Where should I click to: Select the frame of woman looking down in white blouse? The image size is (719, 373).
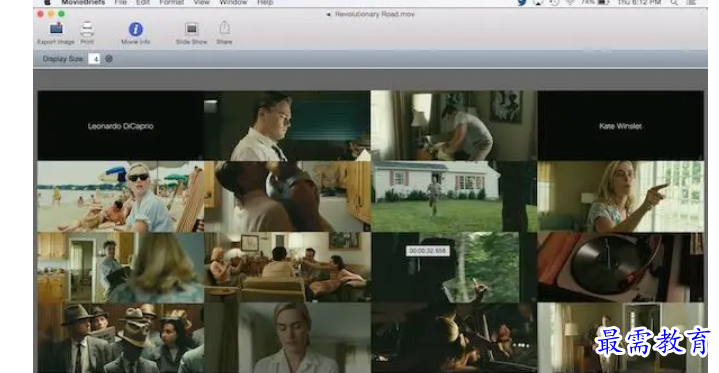pos(287,338)
